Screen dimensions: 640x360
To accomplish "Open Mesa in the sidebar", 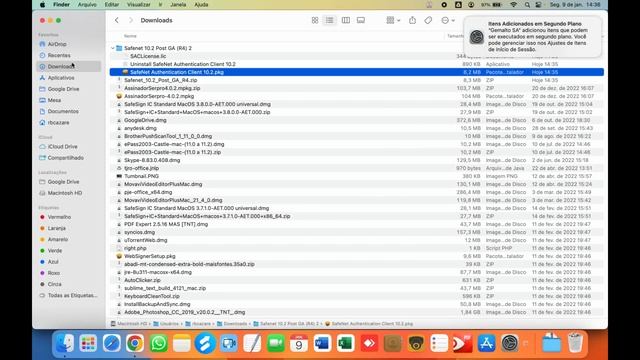I will [54, 100].
